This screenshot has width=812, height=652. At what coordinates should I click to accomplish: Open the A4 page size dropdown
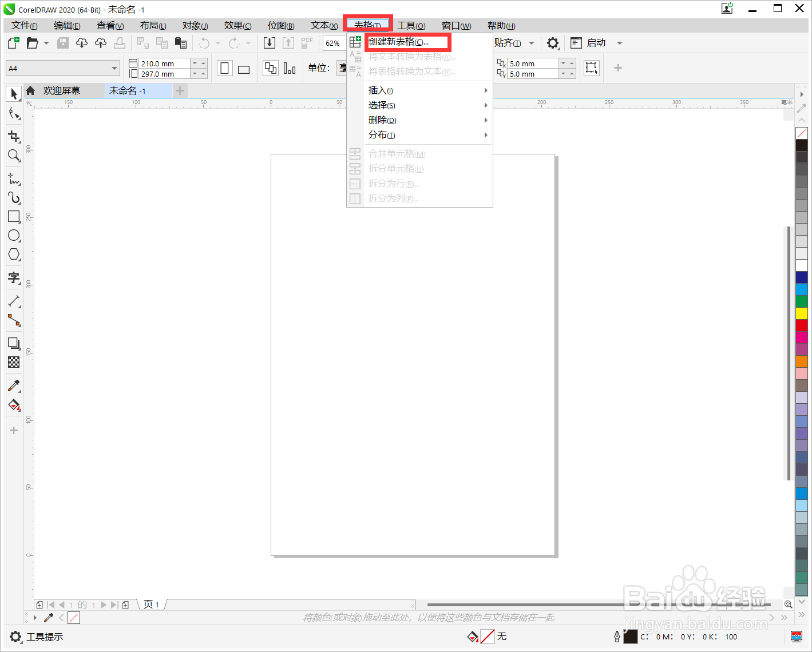[x=114, y=68]
